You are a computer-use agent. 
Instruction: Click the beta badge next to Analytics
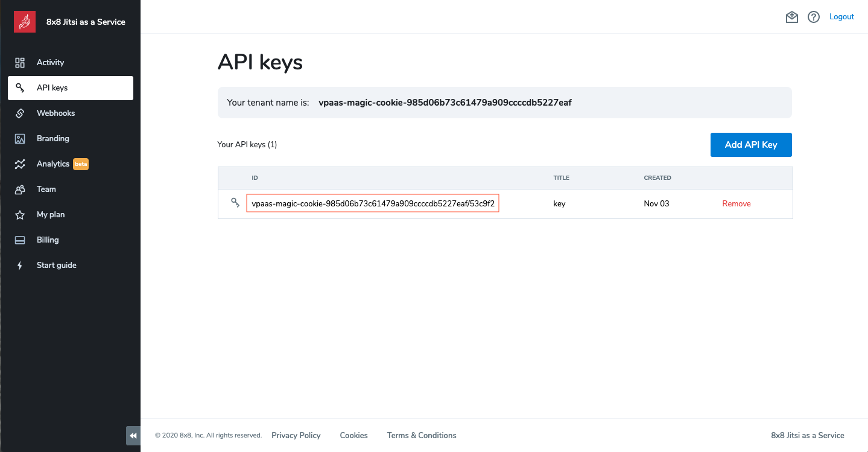pyautogui.click(x=81, y=164)
